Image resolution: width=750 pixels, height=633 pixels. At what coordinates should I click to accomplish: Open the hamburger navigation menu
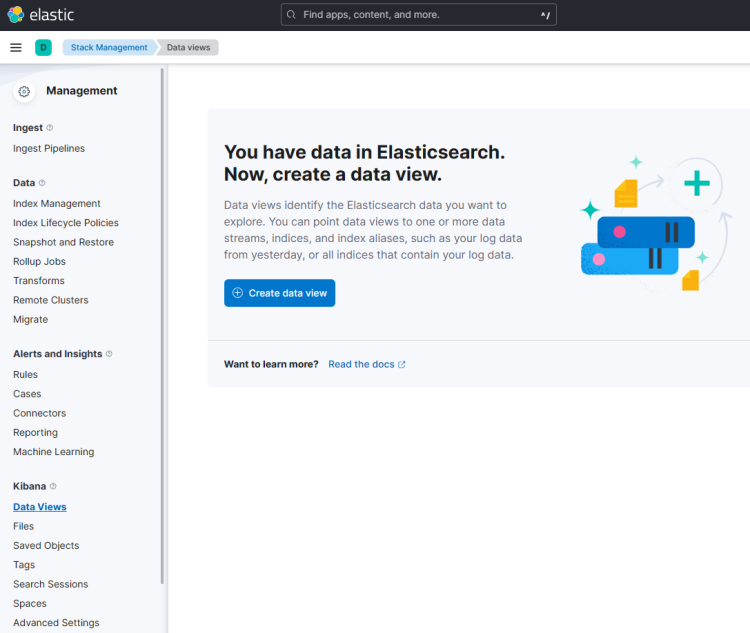point(16,47)
